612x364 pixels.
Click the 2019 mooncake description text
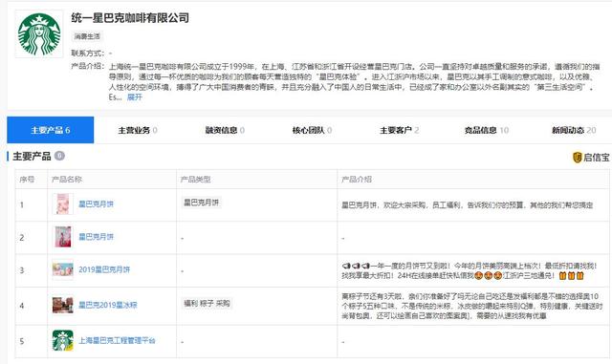[470, 270]
